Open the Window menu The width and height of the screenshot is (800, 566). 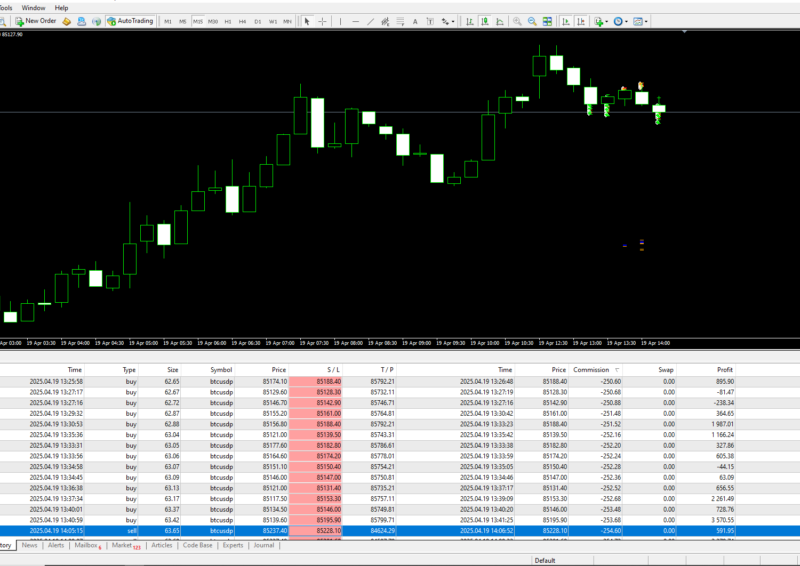coord(33,7)
